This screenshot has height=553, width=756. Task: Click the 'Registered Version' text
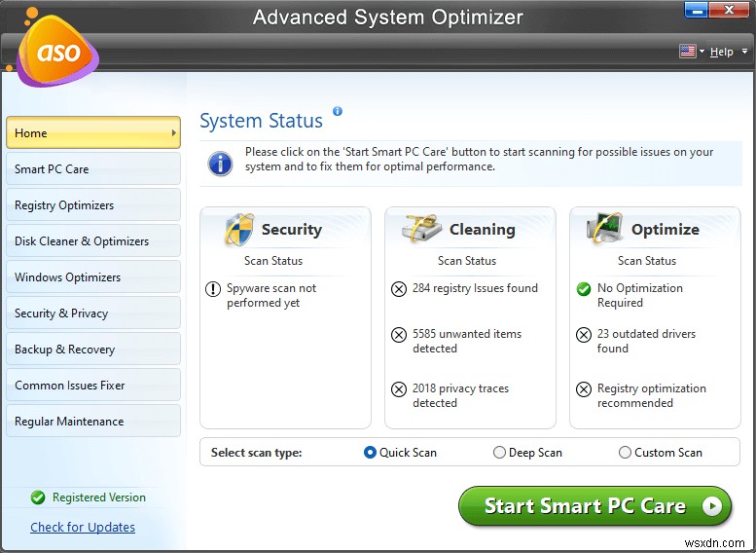click(99, 498)
